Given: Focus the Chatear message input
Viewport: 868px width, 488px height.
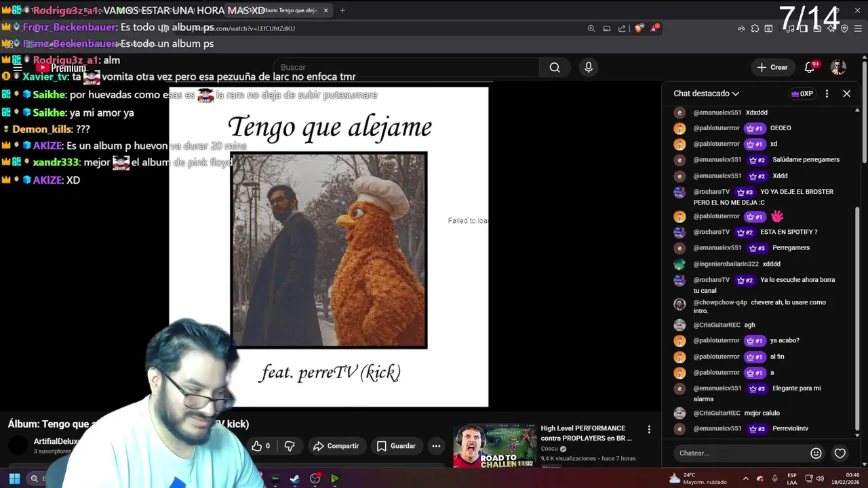Looking at the screenshot, I should click(739, 453).
